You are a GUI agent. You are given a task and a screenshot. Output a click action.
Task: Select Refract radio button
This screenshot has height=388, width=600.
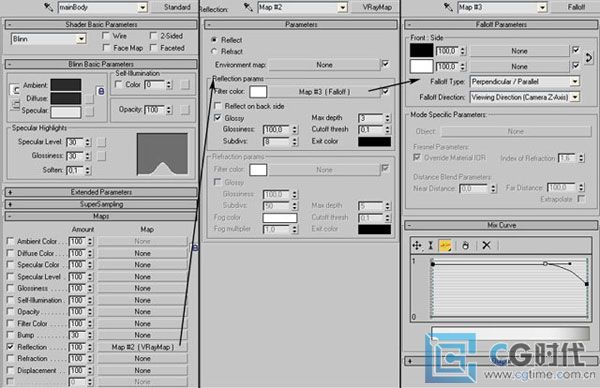[x=215, y=51]
